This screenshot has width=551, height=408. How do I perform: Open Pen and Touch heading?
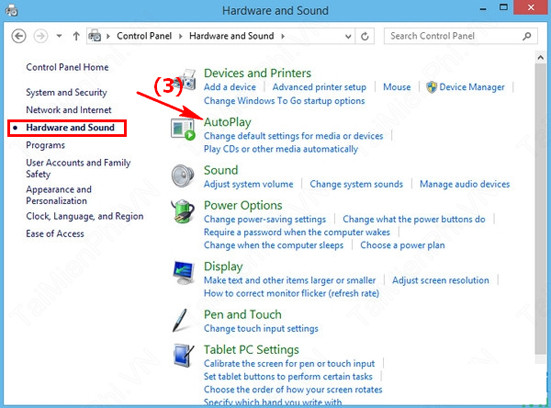(x=242, y=314)
